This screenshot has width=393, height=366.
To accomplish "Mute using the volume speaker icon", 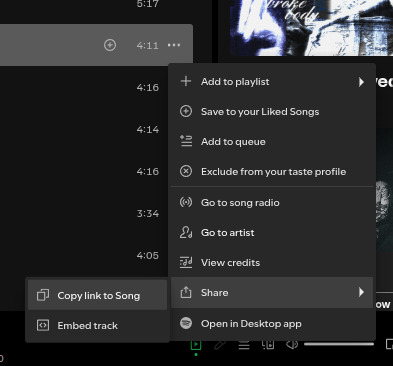I will pyautogui.click(x=292, y=345).
